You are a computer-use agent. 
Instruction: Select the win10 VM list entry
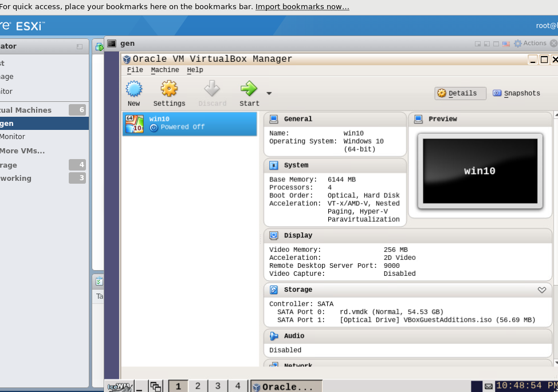189,124
